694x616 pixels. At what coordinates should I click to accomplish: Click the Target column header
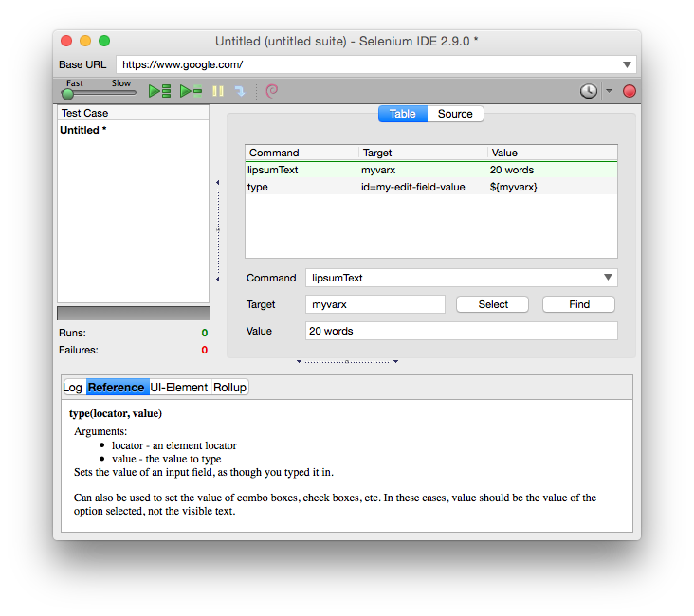click(x=423, y=153)
